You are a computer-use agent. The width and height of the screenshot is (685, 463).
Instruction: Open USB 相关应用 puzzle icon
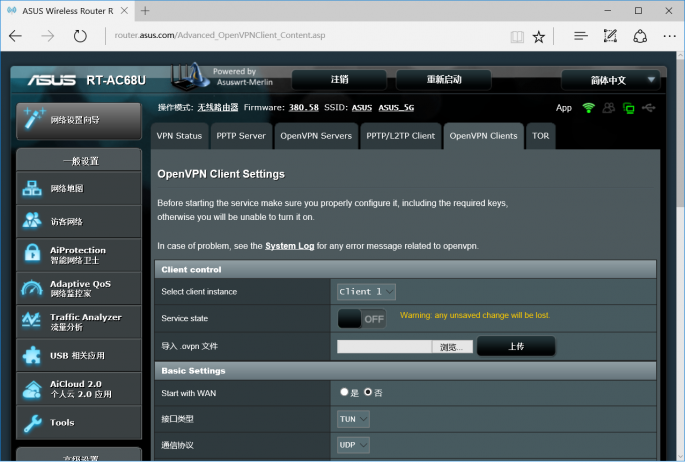pos(31,356)
